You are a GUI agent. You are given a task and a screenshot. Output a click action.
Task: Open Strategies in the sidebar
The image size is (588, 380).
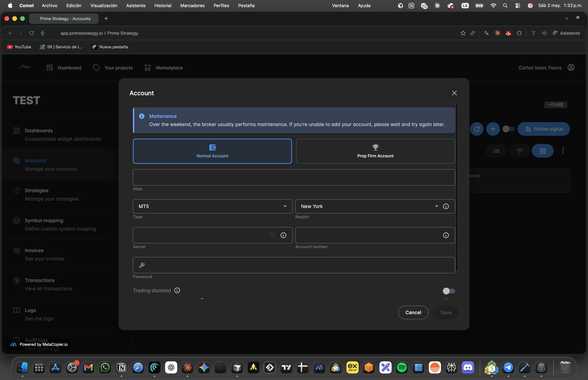pos(60,195)
